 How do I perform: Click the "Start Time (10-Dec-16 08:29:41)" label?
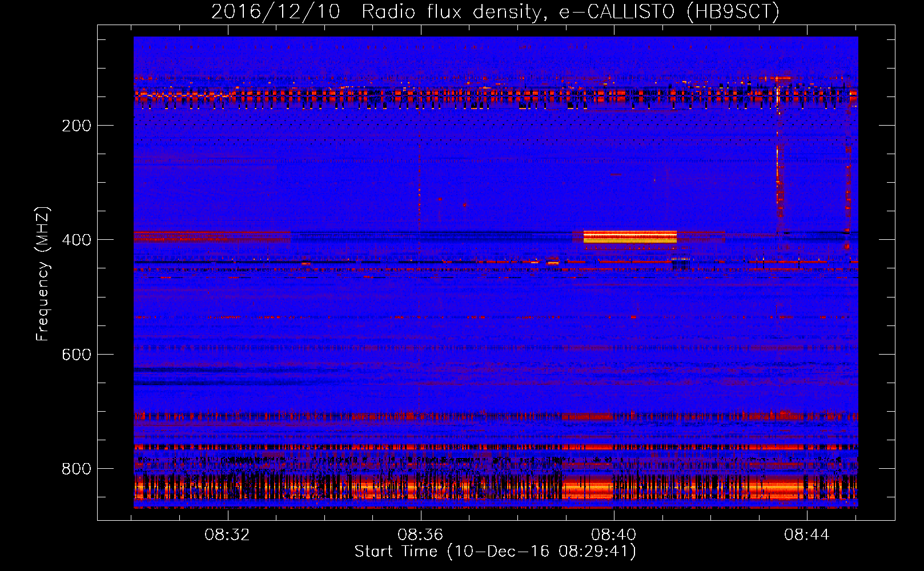[495, 552]
